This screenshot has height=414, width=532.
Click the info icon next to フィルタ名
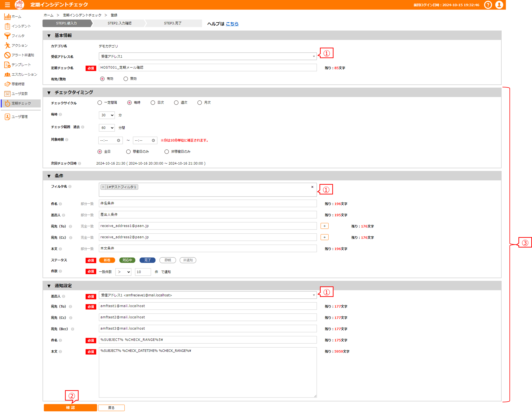(x=70, y=187)
